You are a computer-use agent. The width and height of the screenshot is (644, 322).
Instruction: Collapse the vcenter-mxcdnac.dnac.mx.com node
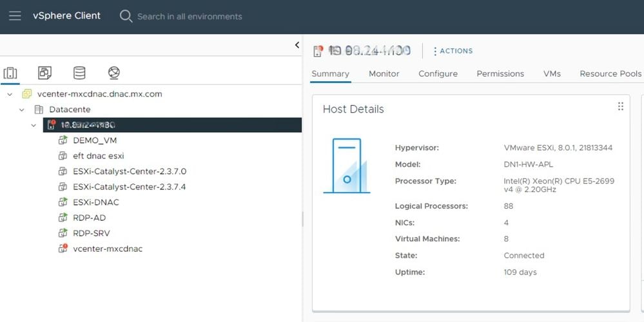click(10, 94)
